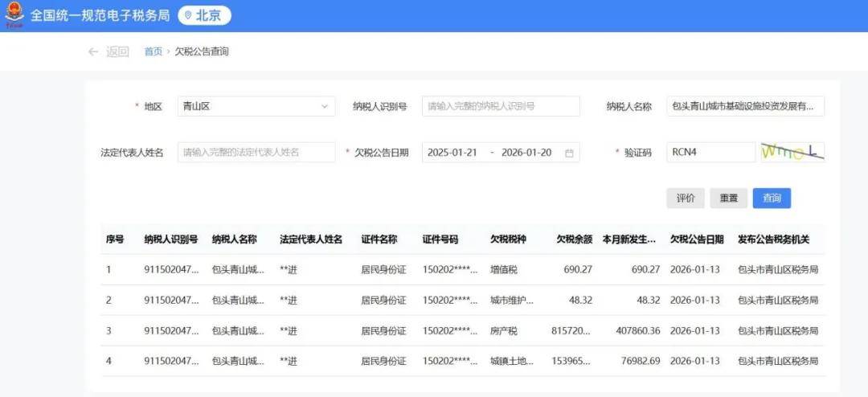Select start date 2025-01-21
Viewport: 868px width, 397px height.
[452, 153]
